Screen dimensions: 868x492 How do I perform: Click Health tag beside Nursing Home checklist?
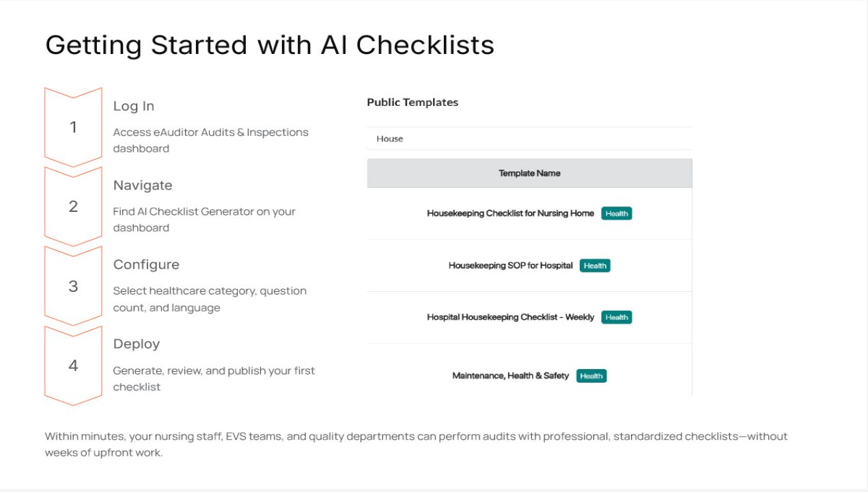tap(617, 213)
